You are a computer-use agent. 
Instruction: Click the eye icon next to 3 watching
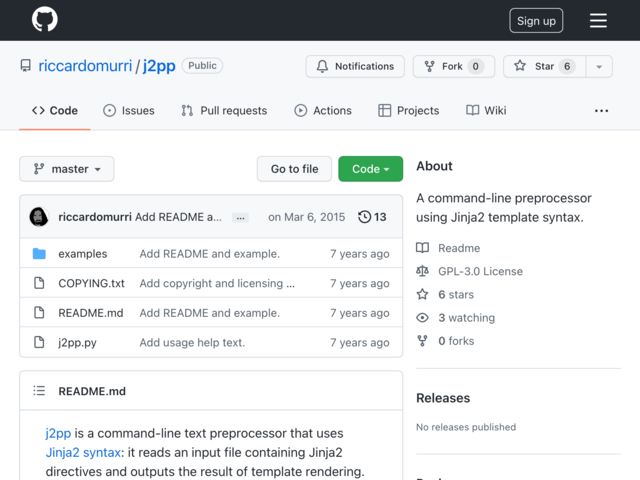(x=422, y=318)
